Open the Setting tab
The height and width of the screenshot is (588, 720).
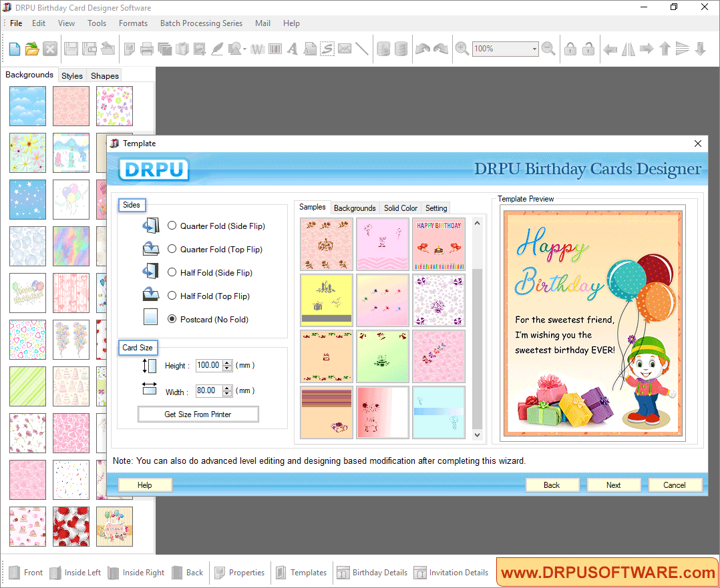click(x=436, y=208)
